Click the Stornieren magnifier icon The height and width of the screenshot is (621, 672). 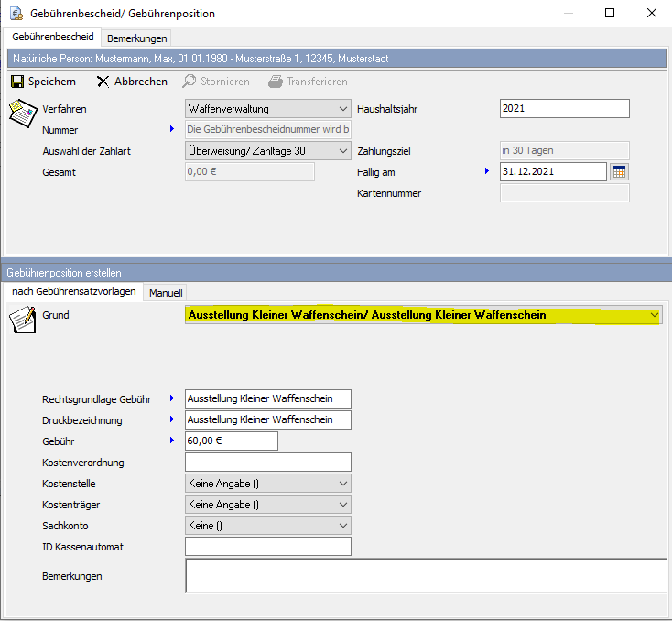coord(190,82)
